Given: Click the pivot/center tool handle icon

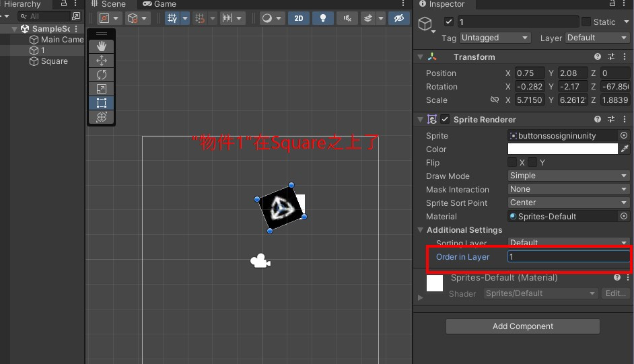Looking at the screenshot, I should click(109, 18).
